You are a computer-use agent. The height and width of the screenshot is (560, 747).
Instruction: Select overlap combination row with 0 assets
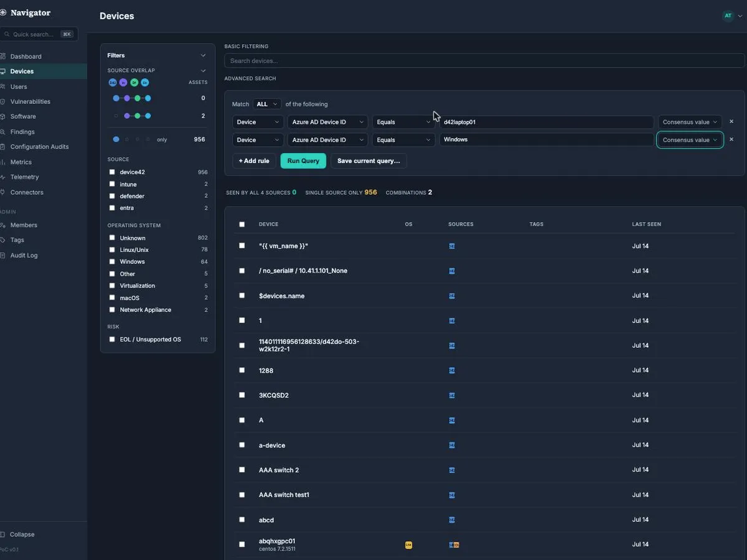pos(157,98)
